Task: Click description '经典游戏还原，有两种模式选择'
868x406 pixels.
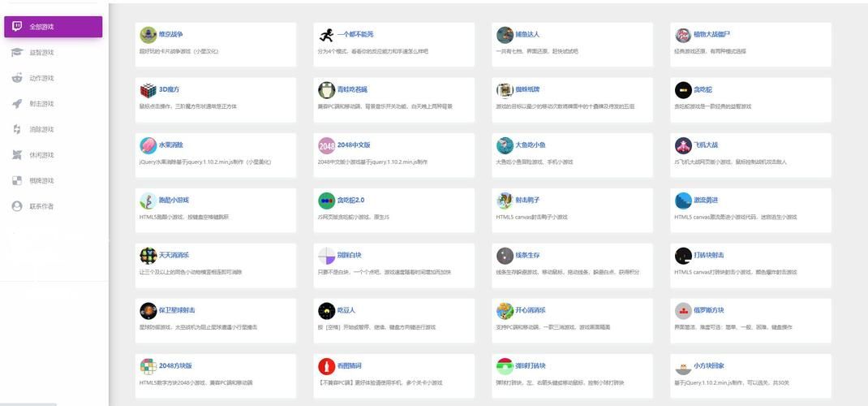Action: pyautogui.click(x=710, y=51)
